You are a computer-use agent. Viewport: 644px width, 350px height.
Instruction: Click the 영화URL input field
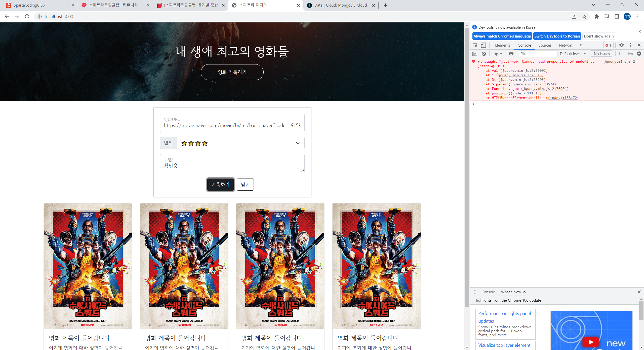pos(232,123)
